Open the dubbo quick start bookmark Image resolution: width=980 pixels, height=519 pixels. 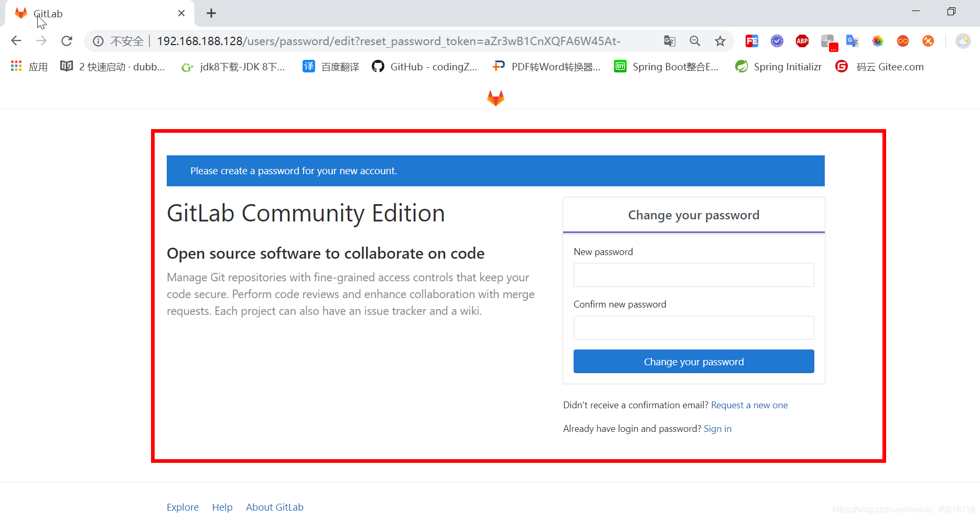click(113, 67)
